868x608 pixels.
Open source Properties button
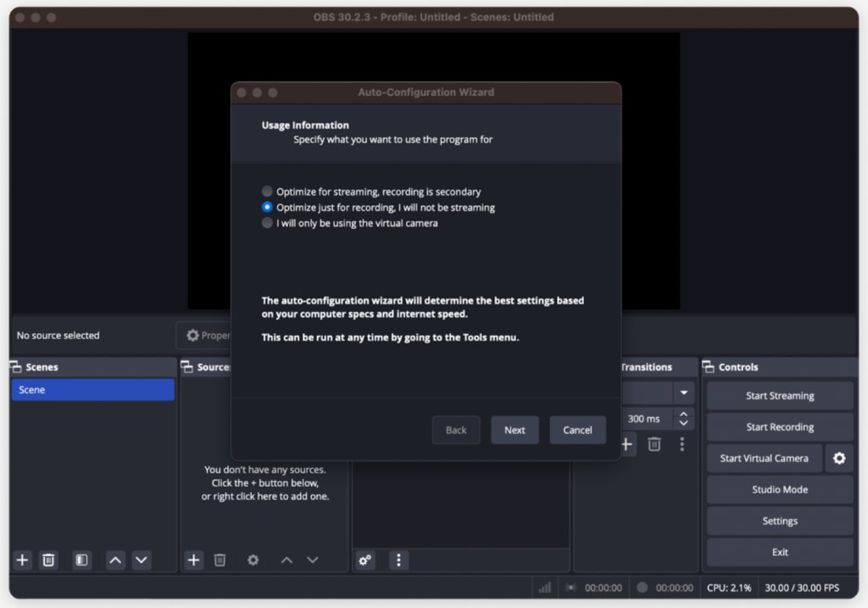[203, 335]
